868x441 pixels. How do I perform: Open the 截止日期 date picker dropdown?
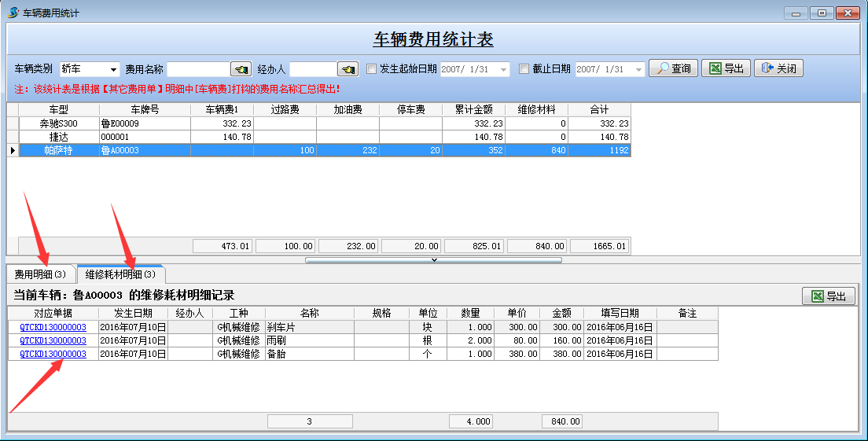tap(638, 69)
